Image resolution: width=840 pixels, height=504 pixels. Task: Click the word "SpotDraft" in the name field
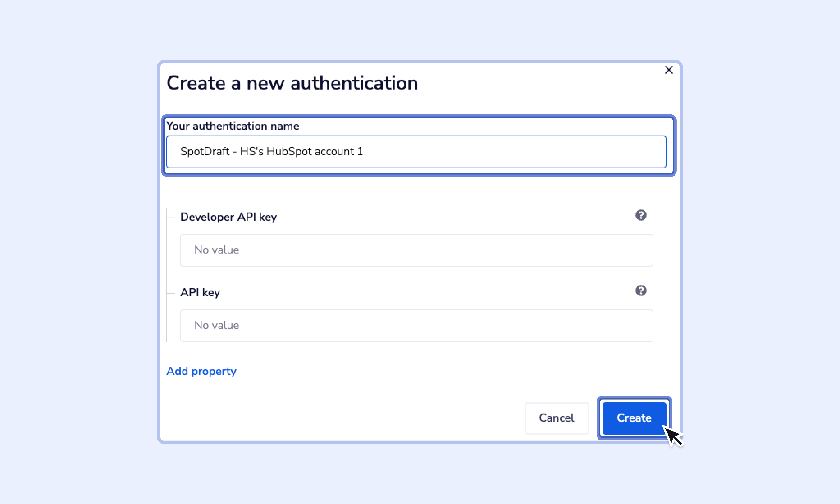[x=205, y=152]
